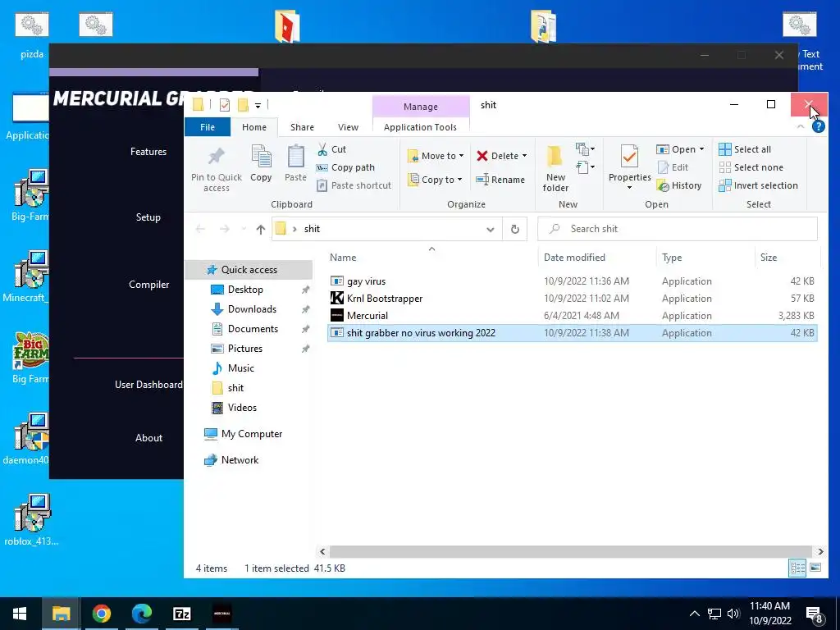Image resolution: width=840 pixels, height=630 pixels.
Task: Open Downloads in navigation pane
Action: (x=252, y=309)
